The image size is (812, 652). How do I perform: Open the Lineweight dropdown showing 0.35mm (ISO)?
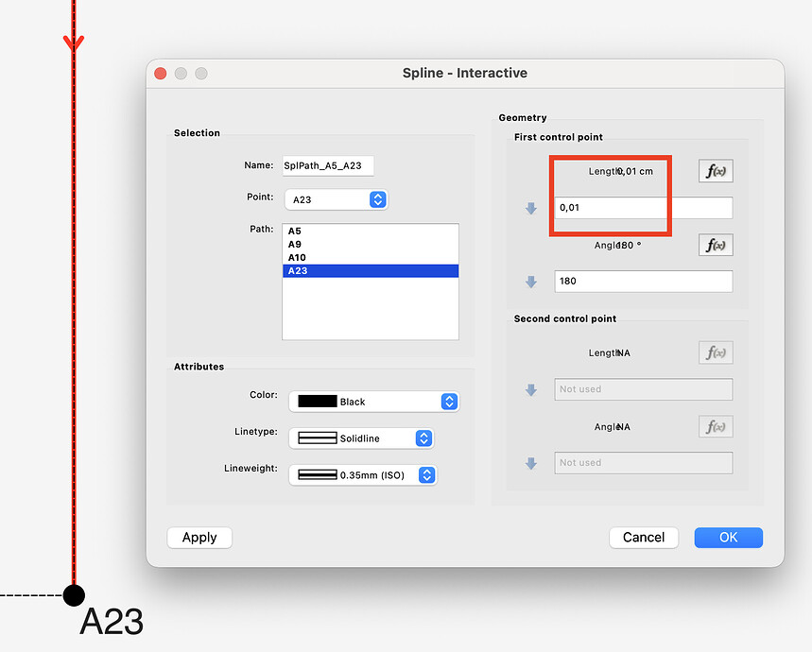point(362,475)
